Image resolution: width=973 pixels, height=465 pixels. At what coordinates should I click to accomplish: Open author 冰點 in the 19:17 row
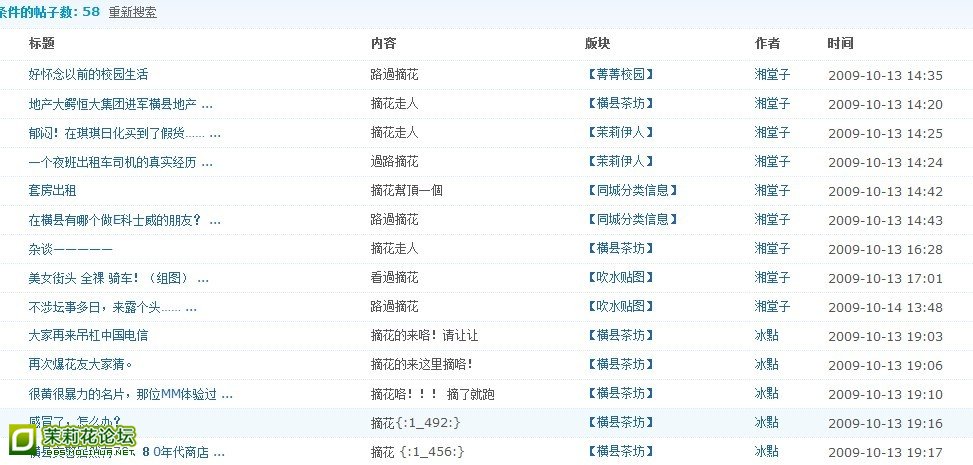(x=766, y=451)
